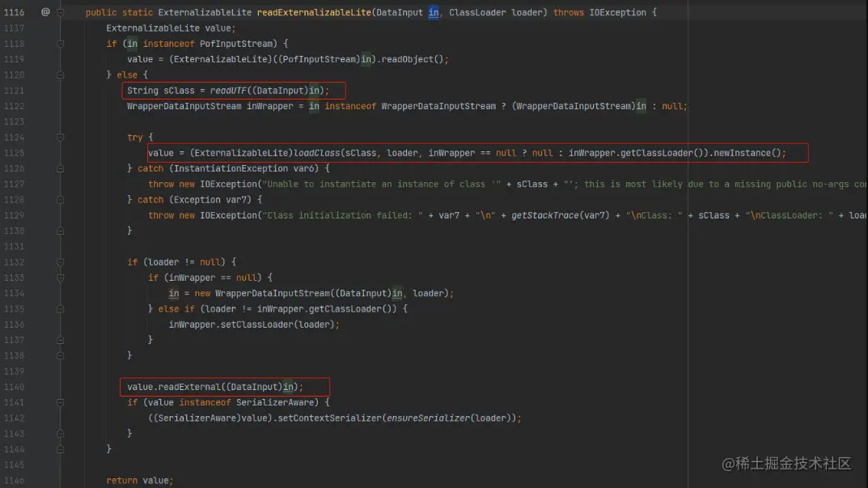868x488 pixels.
Task: Toggle fold marker at 'else if (loader != inWrapper...' line 1135
Action: tap(61, 309)
